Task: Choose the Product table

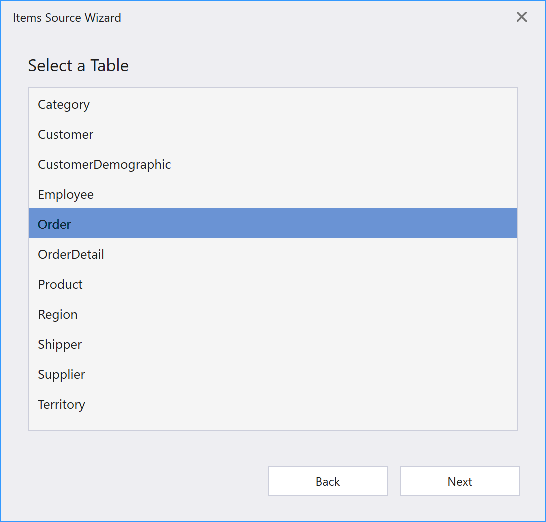Action: (273, 284)
